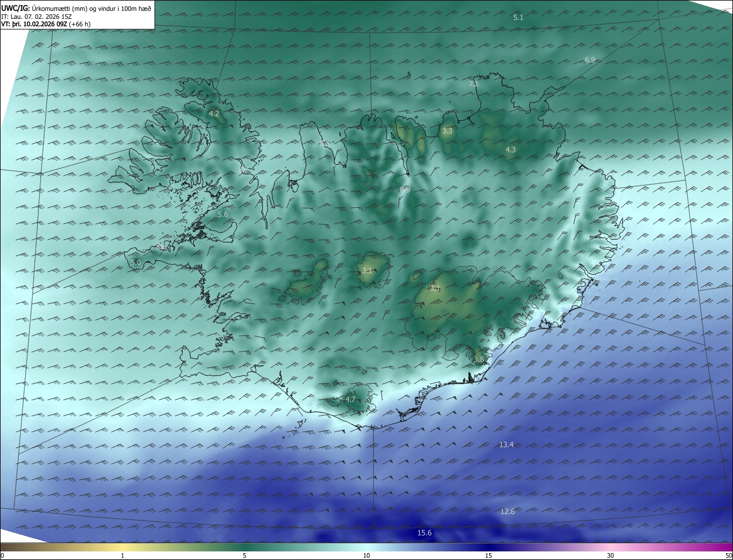Click the 7.1 value label on map
The width and height of the screenshot is (733, 560).
click(x=474, y=84)
